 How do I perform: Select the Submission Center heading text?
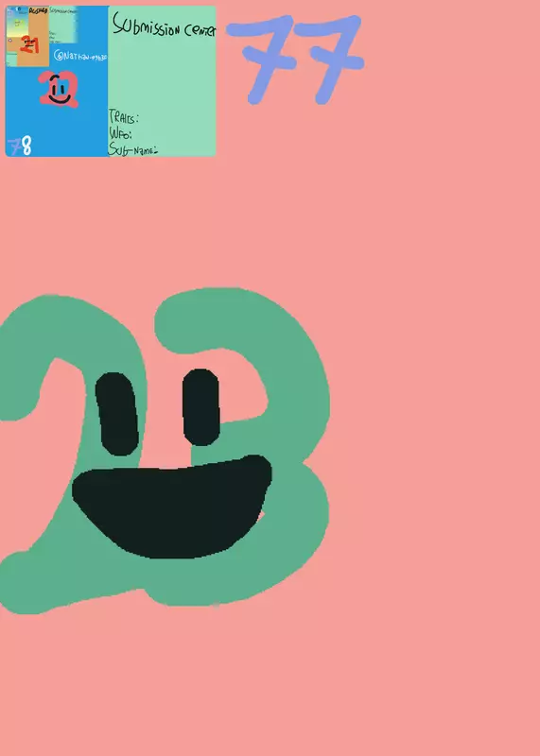click(x=164, y=26)
